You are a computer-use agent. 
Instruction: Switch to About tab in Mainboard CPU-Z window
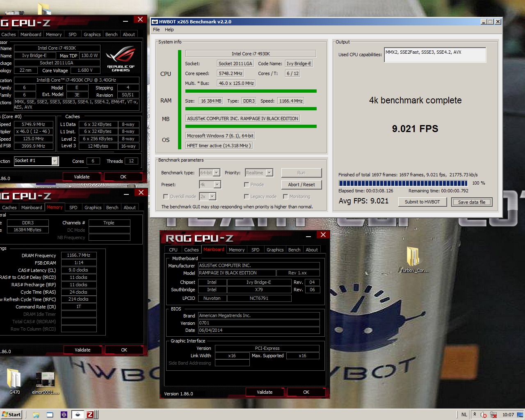(x=312, y=250)
